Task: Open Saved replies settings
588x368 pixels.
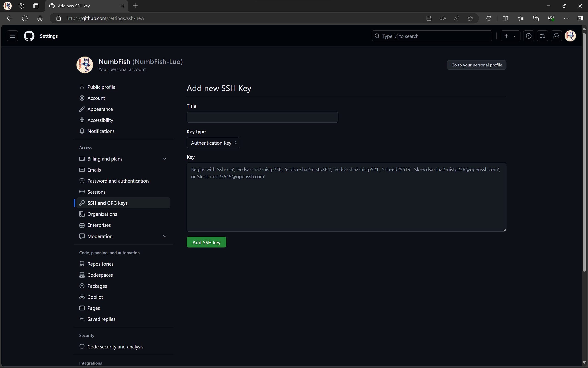Action: 123,319
